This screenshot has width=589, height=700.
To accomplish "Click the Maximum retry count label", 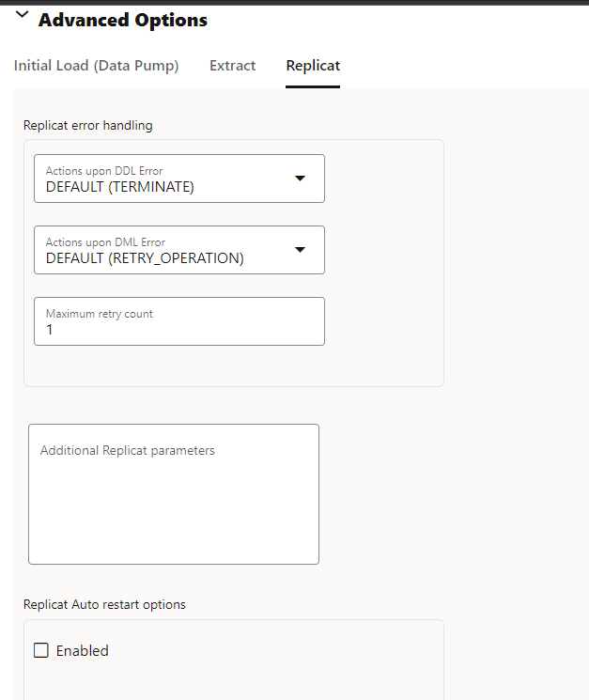I will pos(99,314).
